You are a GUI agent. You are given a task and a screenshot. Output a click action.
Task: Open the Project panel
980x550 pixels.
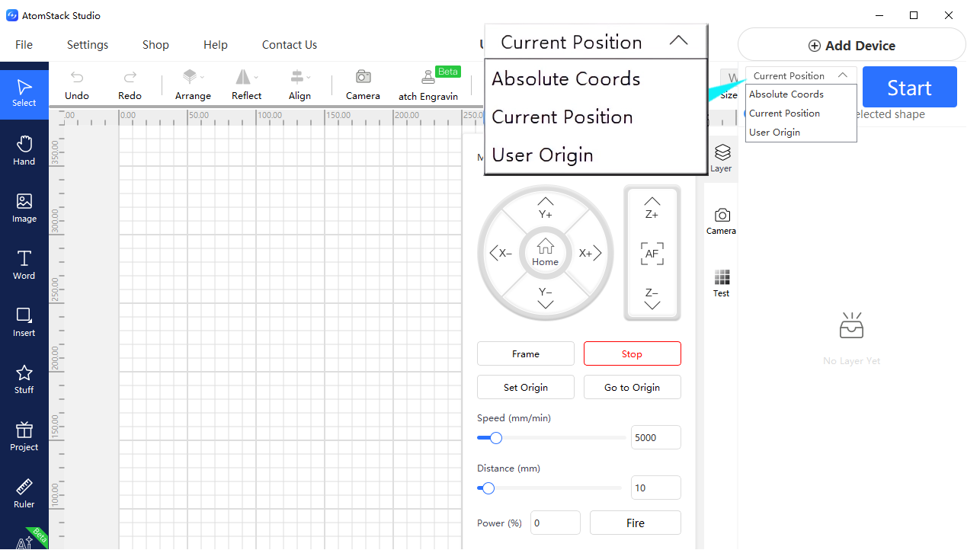pos(24,436)
